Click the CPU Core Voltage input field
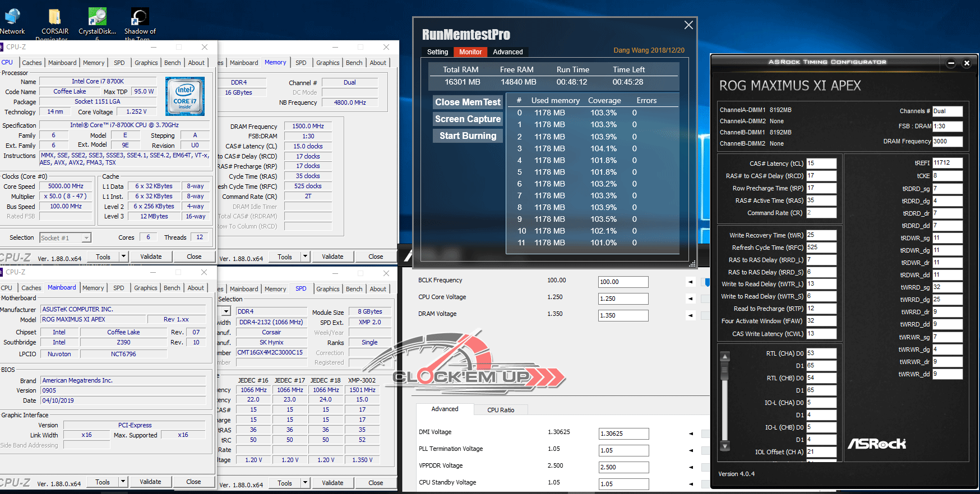980x494 pixels. tap(623, 299)
